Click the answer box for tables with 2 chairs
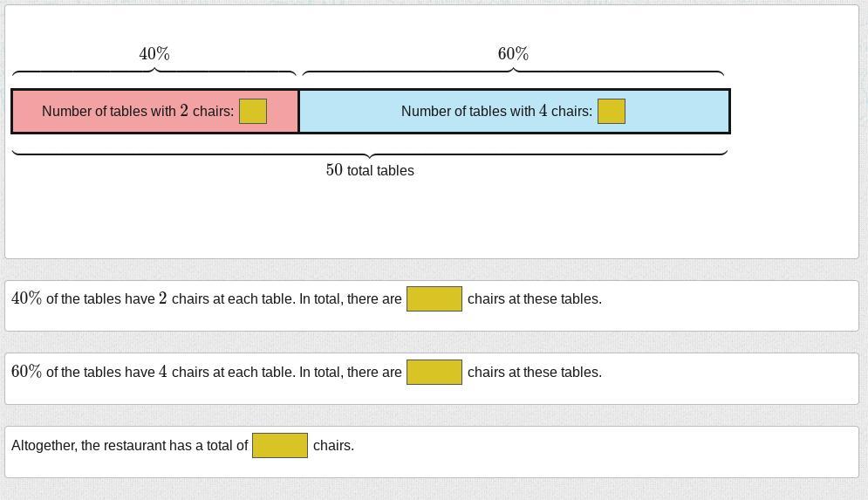Screen dimensions: 868x500 pyautogui.click(x=253, y=112)
